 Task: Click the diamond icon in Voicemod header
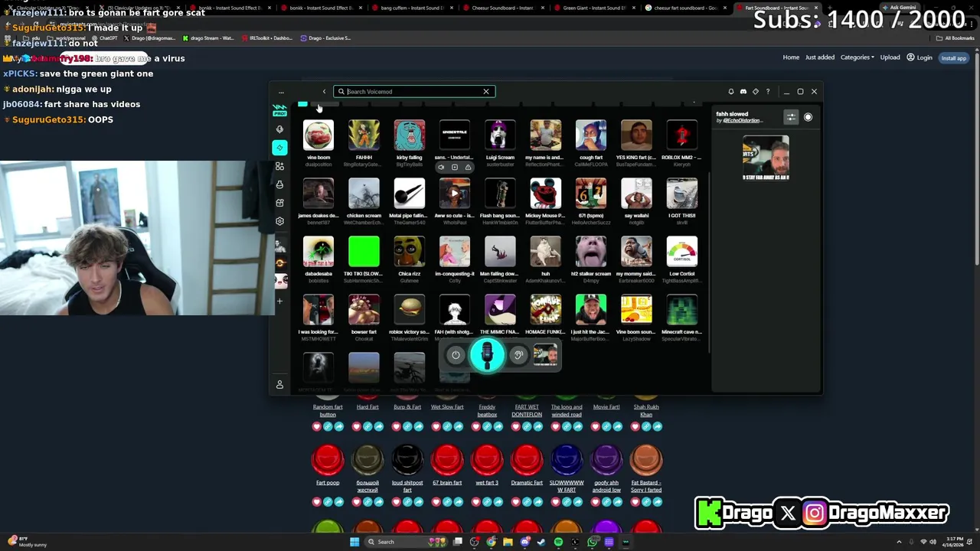(x=756, y=92)
